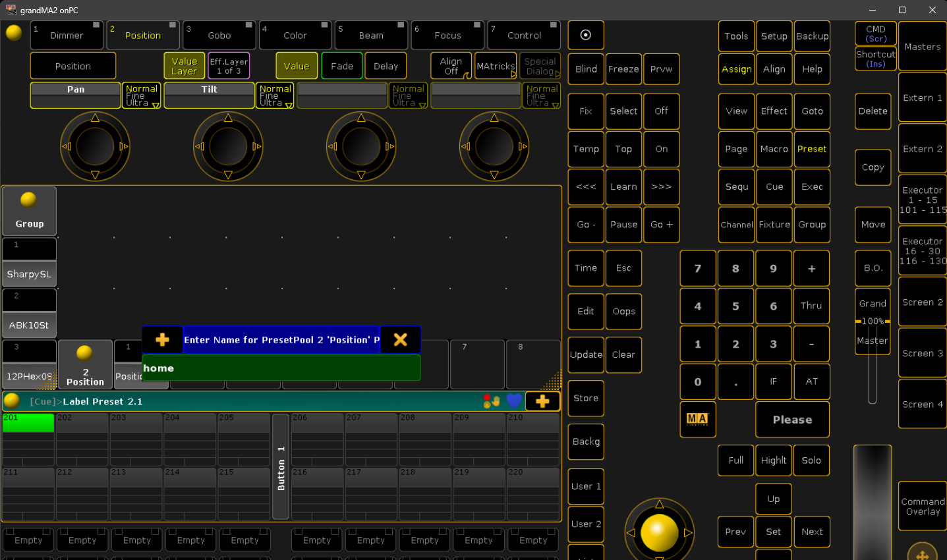Open the Command Overlay

pos(923,506)
